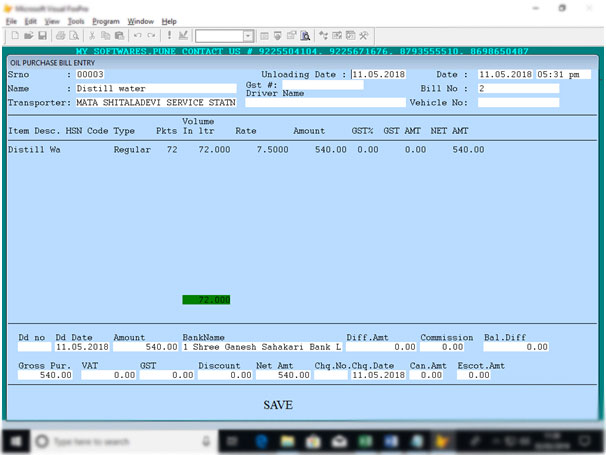Click the Windows Start button
This screenshot has height=455, width=606.
click(x=16, y=441)
